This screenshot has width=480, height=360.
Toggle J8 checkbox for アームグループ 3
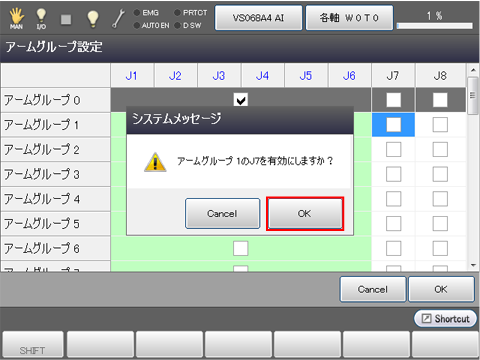pos(440,174)
